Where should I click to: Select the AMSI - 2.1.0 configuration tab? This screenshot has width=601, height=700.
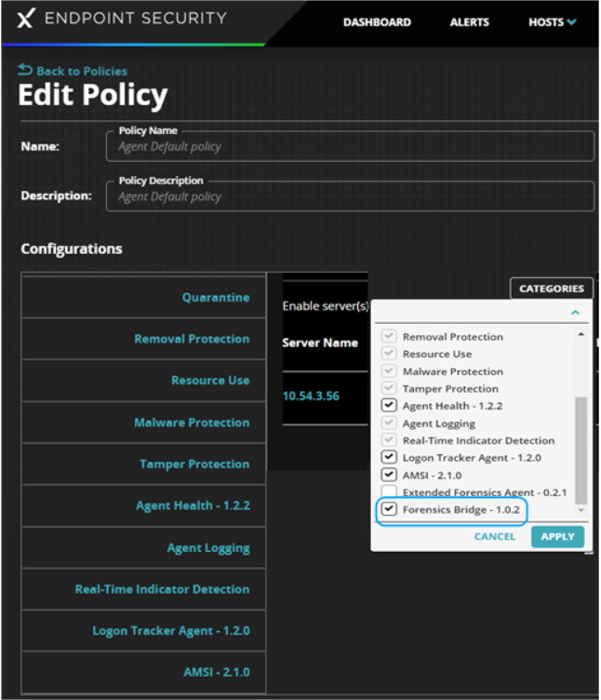pyautogui.click(x=143, y=672)
